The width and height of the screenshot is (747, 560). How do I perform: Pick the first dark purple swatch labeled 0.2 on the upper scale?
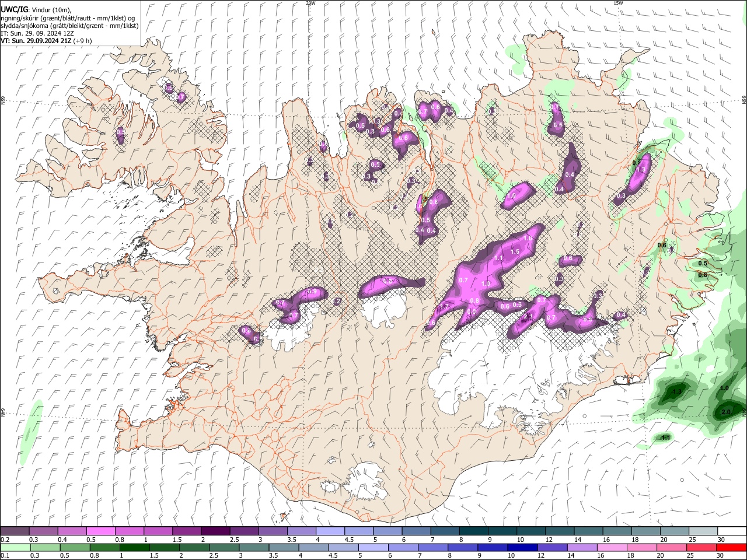point(15,531)
